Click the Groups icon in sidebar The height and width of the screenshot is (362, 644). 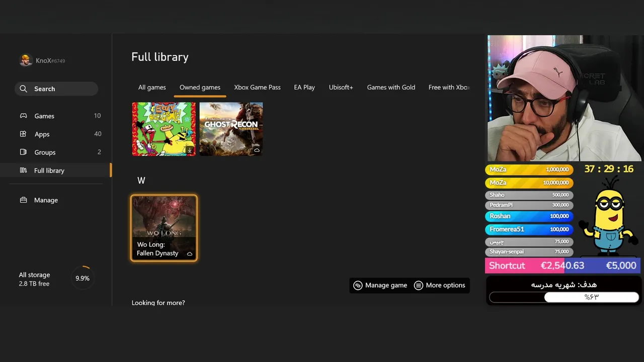click(x=23, y=152)
